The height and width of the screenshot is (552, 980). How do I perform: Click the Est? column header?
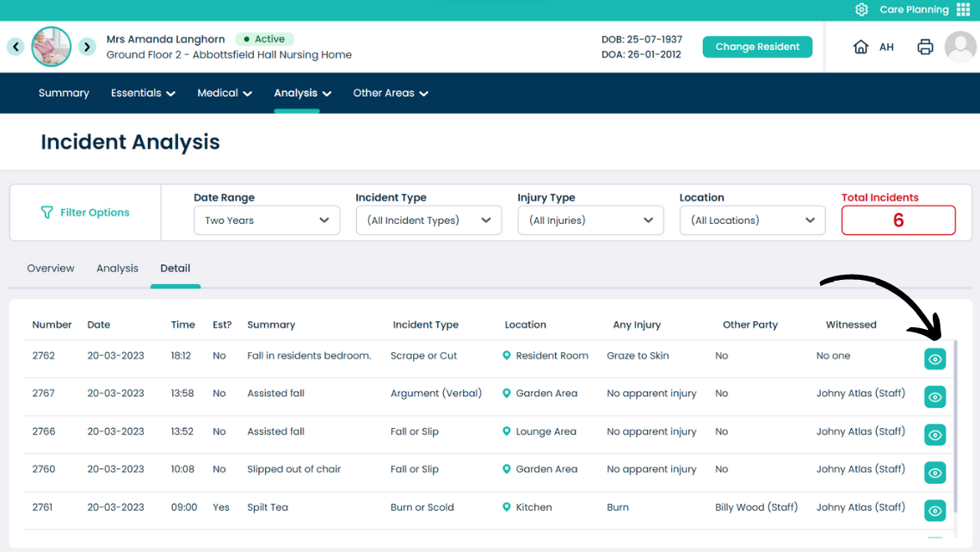(x=222, y=325)
